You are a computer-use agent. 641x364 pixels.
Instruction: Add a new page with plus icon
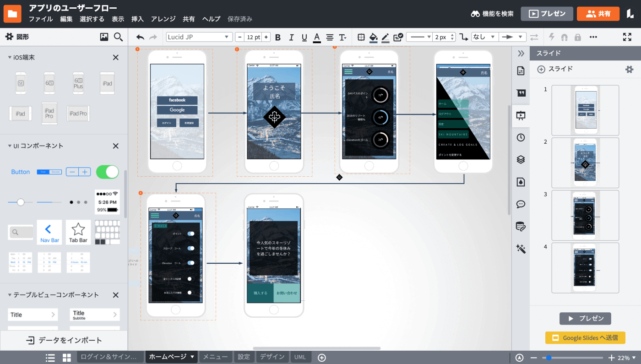pos(322,358)
